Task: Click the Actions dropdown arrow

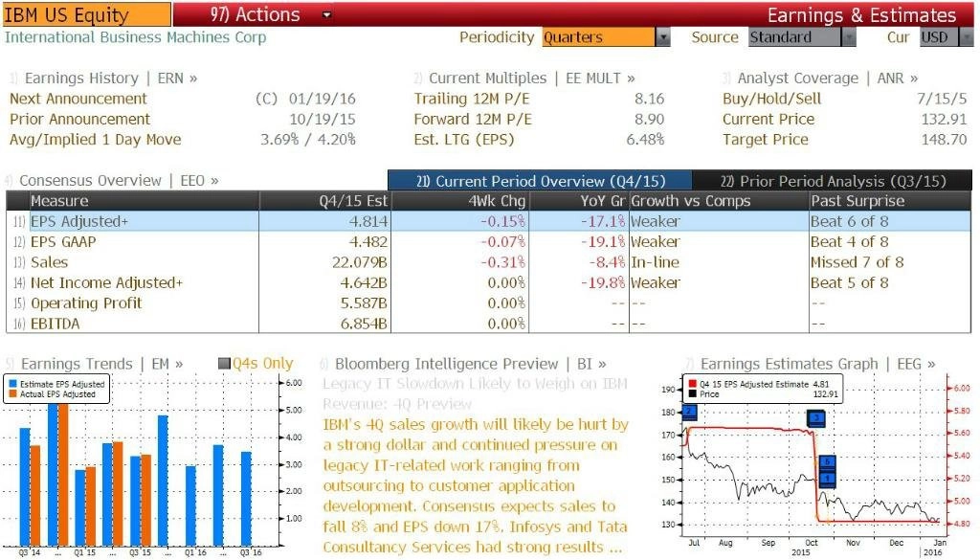Action: 326,14
